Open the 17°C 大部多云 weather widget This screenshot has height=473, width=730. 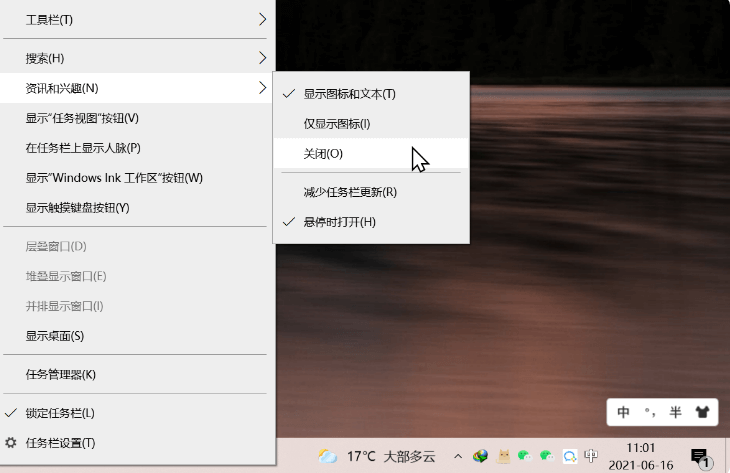[x=377, y=456]
